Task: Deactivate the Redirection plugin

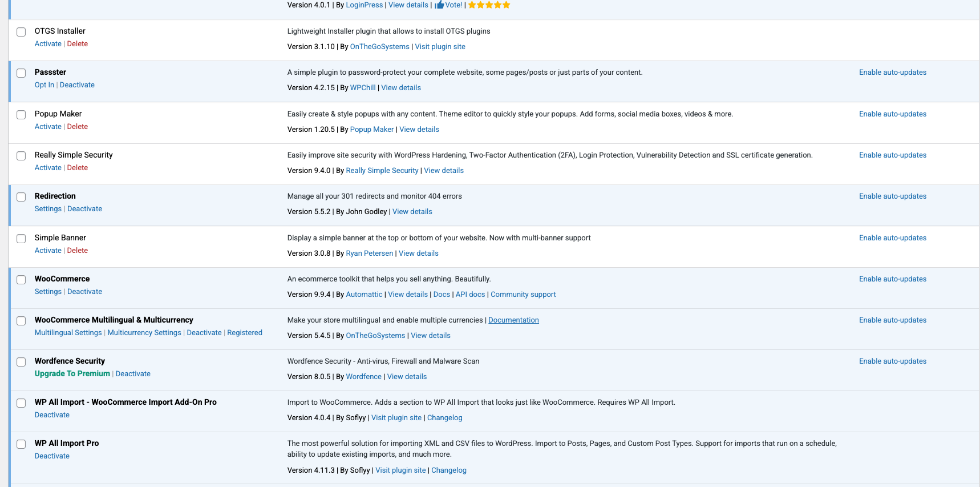Action: point(85,209)
